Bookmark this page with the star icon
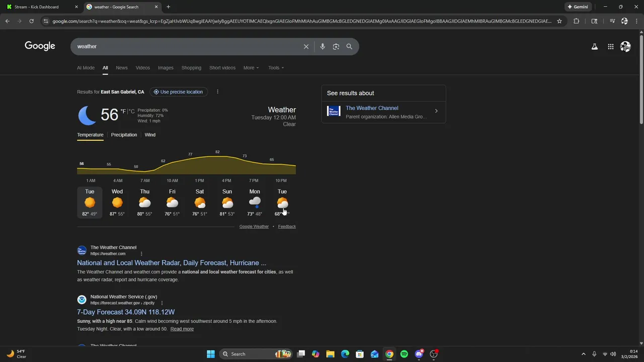Screen dimensions: 644x362 coord(559,21)
